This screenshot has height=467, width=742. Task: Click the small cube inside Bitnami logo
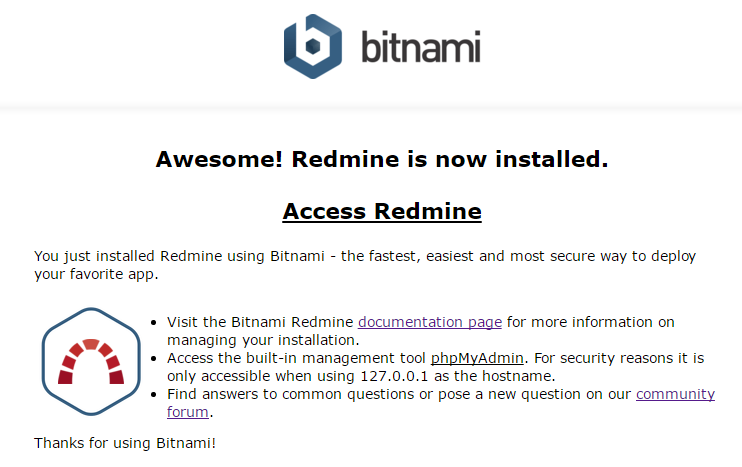313,46
